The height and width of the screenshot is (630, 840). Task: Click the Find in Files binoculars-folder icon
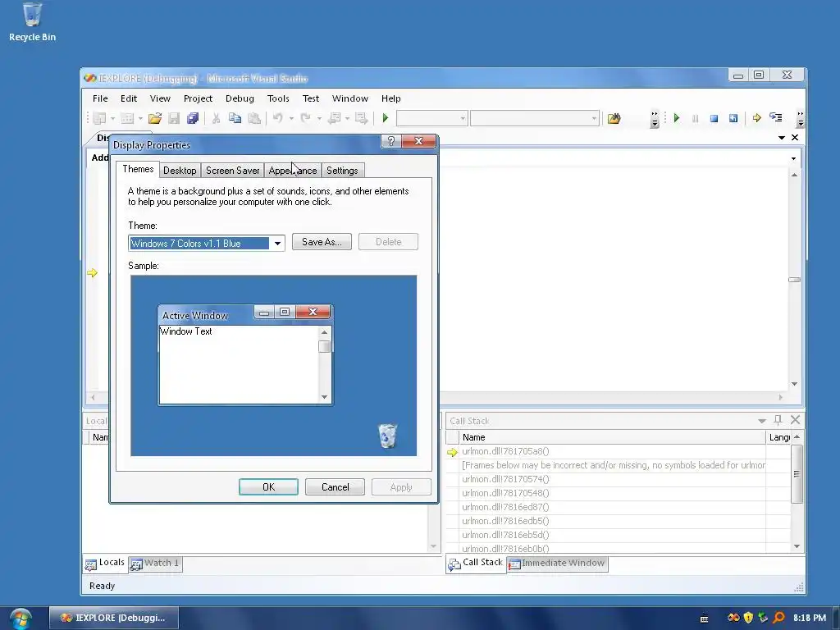click(614, 118)
